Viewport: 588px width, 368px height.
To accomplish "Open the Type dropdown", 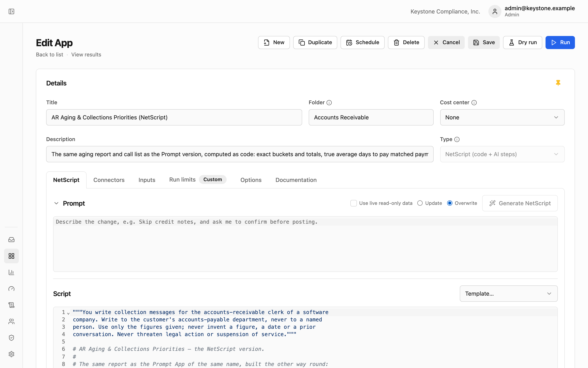I will click(x=502, y=154).
